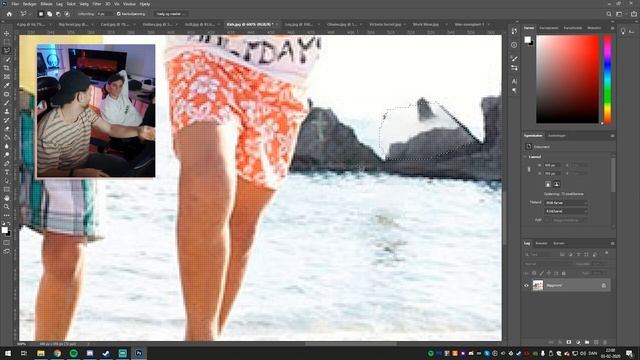Toggle the width-height link in Properties
The height and width of the screenshot is (360, 640).
[x=529, y=169]
